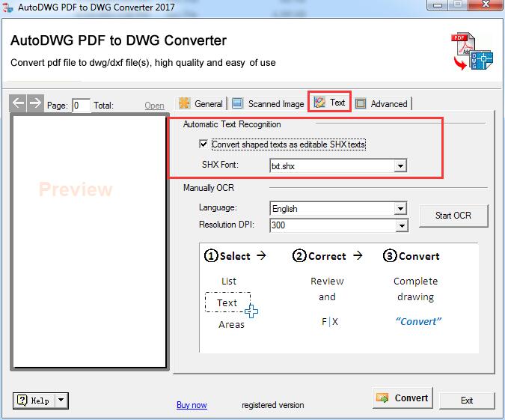Click the Text tab pencil icon
Screen dimensions: 505x420
pos(319,103)
